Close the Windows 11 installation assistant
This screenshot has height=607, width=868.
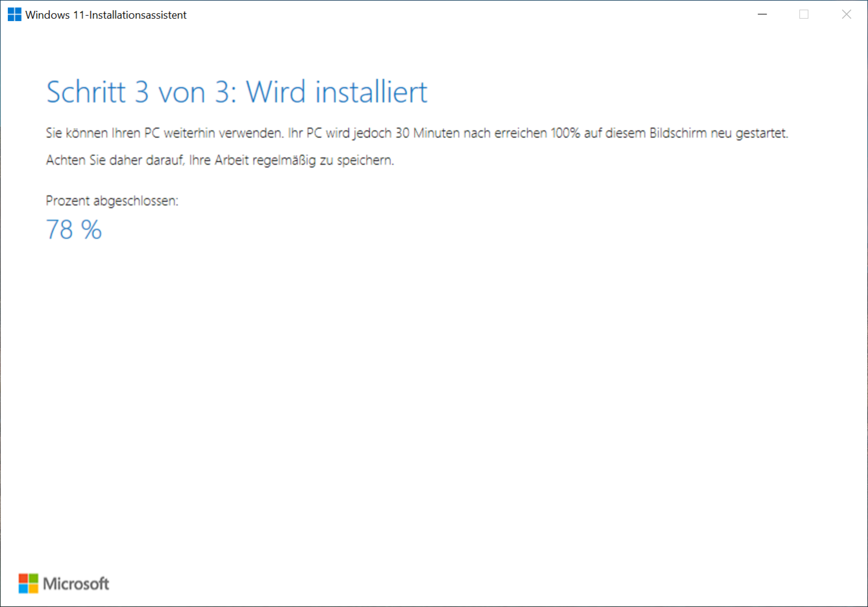[x=846, y=14]
